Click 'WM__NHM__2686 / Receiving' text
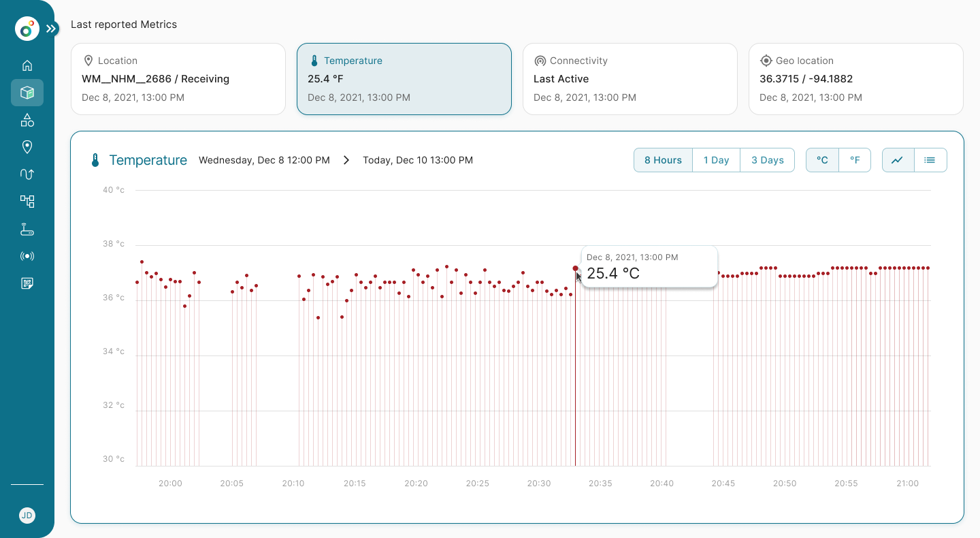 [x=155, y=79]
